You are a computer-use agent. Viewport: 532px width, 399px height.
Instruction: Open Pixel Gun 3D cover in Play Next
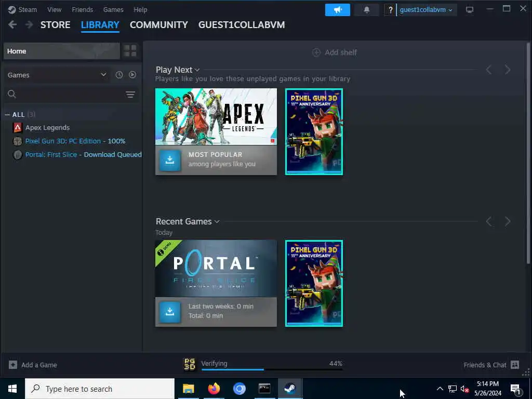(314, 131)
